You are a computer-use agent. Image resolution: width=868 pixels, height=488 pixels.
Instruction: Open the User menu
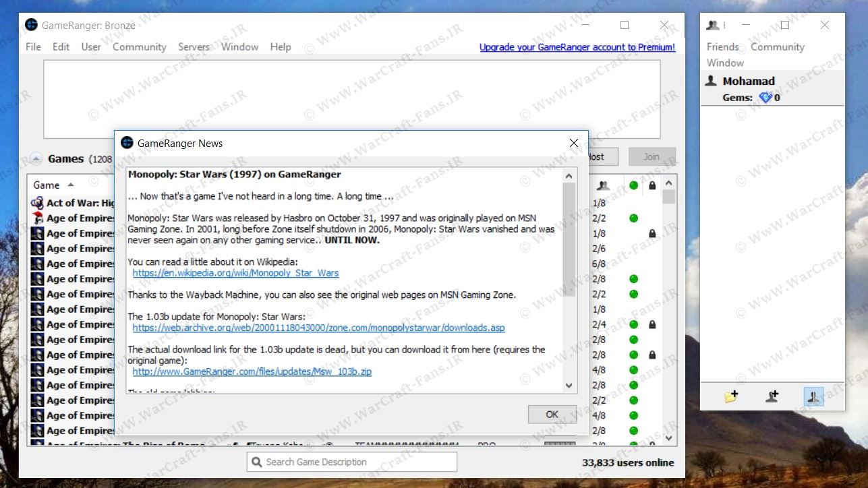pyautogui.click(x=91, y=47)
